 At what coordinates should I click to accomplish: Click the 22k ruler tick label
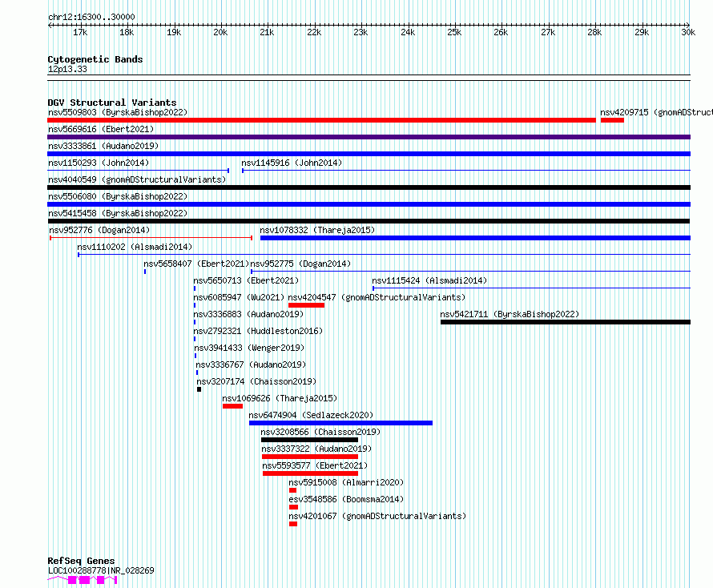click(x=314, y=32)
